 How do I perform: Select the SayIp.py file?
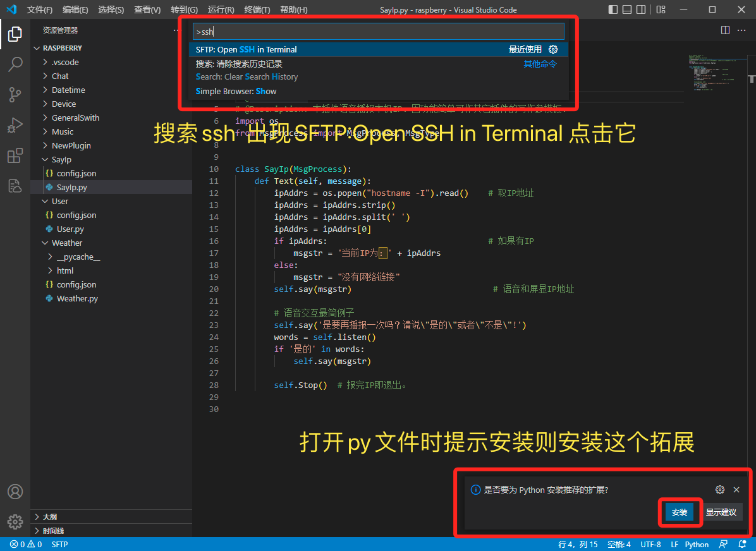coord(111,188)
